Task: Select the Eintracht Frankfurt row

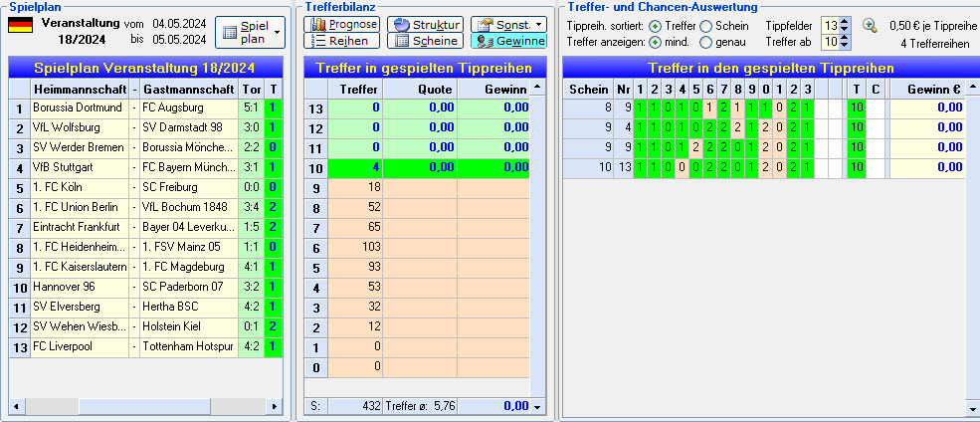Action: tap(145, 228)
